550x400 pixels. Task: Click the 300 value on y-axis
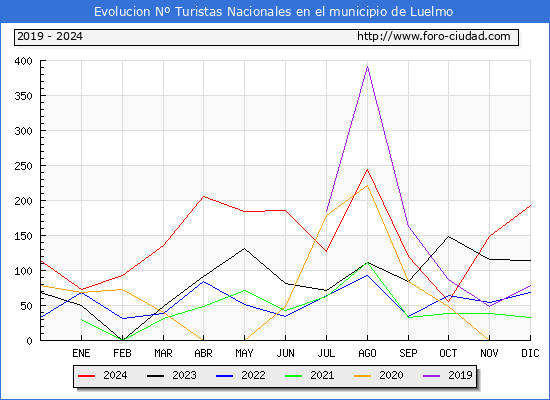24,131
